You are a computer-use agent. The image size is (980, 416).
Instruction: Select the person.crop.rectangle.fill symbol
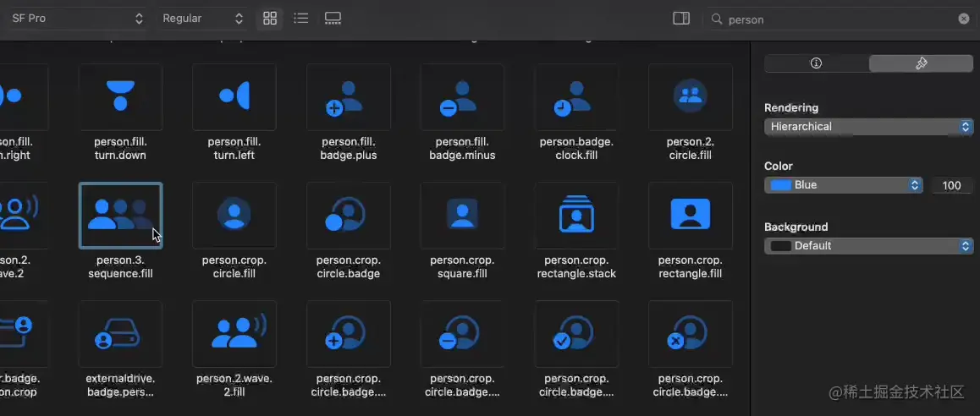(691, 216)
